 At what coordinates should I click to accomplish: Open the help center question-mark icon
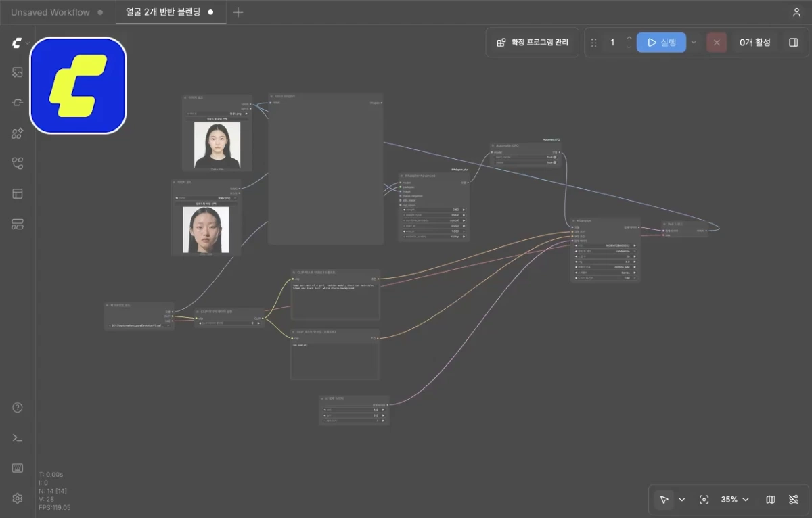18,407
